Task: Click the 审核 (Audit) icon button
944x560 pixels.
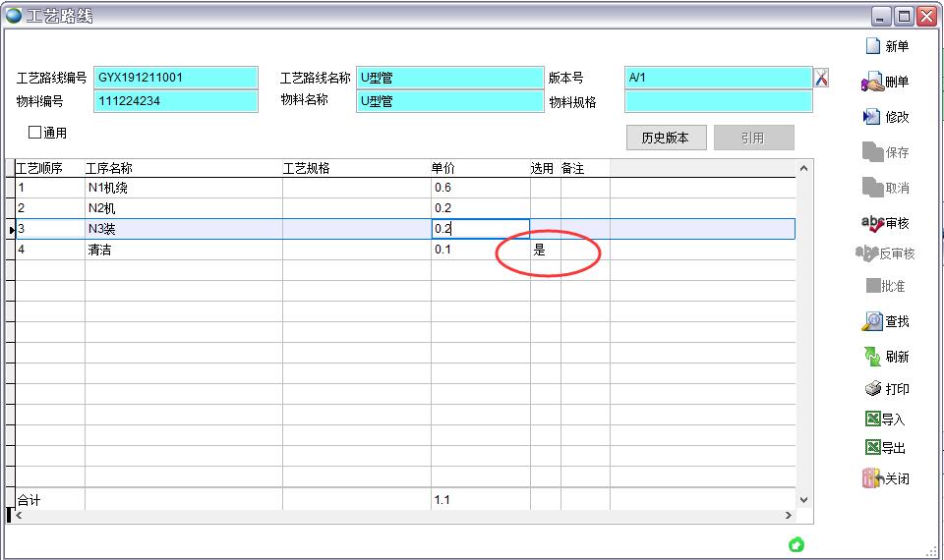Action: point(872,224)
